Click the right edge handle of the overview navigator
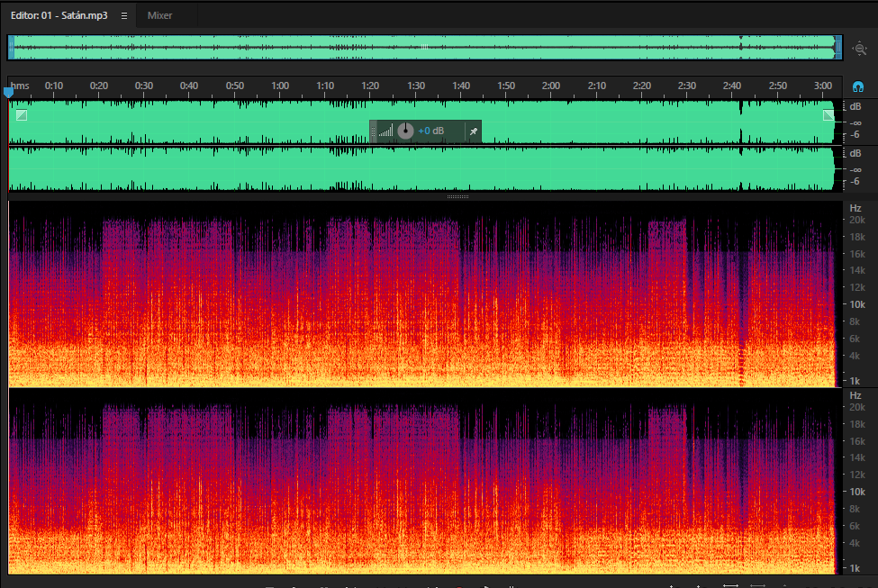878x588 pixels. point(838,48)
